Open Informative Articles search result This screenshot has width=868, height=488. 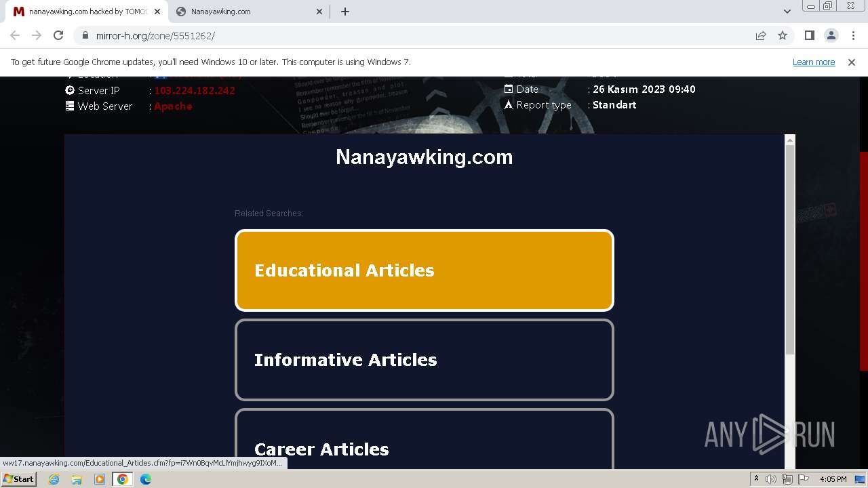click(425, 360)
